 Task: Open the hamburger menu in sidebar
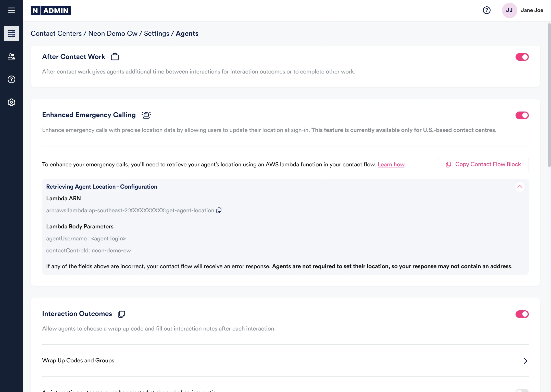(x=11, y=10)
